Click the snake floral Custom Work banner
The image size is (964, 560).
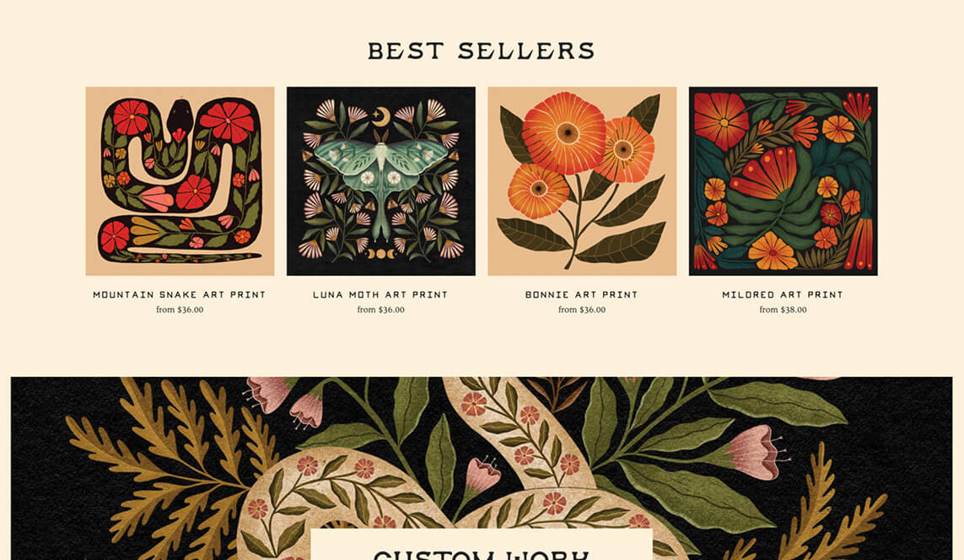(482, 468)
